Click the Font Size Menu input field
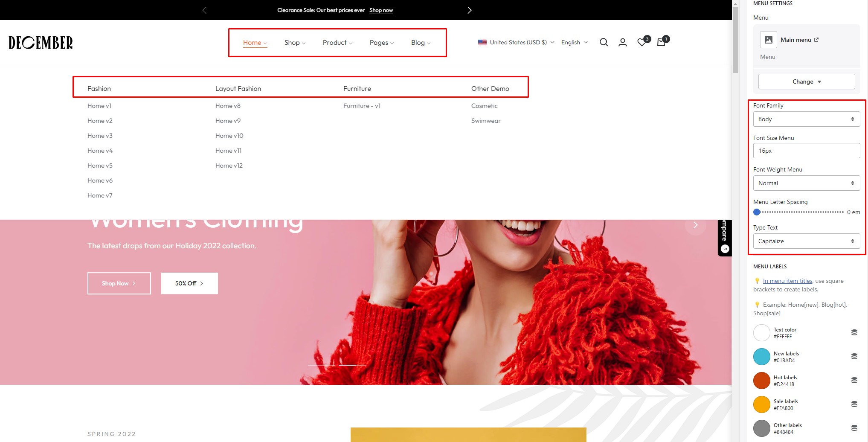Image resolution: width=868 pixels, height=442 pixels. click(x=806, y=151)
